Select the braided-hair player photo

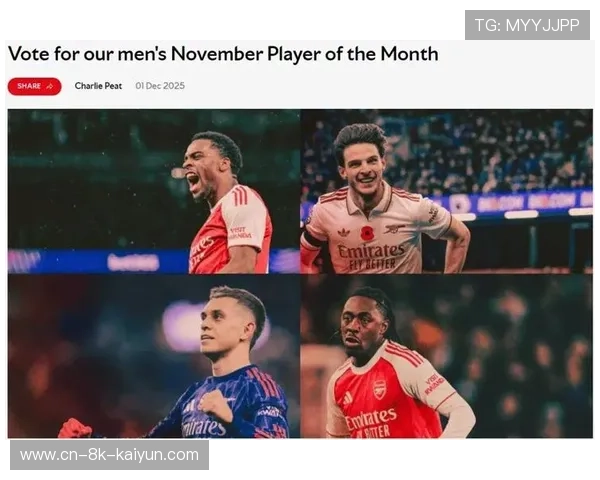(x=447, y=356)
